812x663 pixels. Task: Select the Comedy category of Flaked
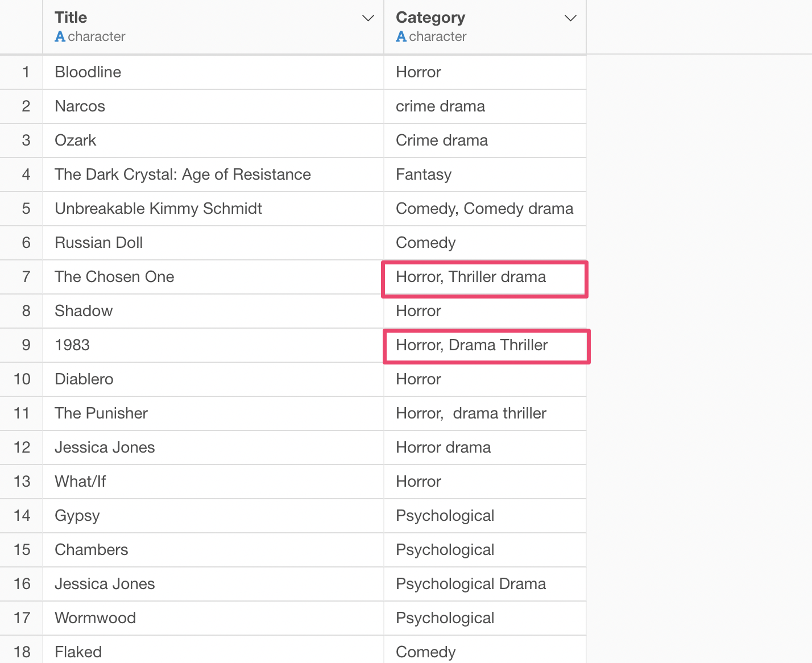coord(485,650)
